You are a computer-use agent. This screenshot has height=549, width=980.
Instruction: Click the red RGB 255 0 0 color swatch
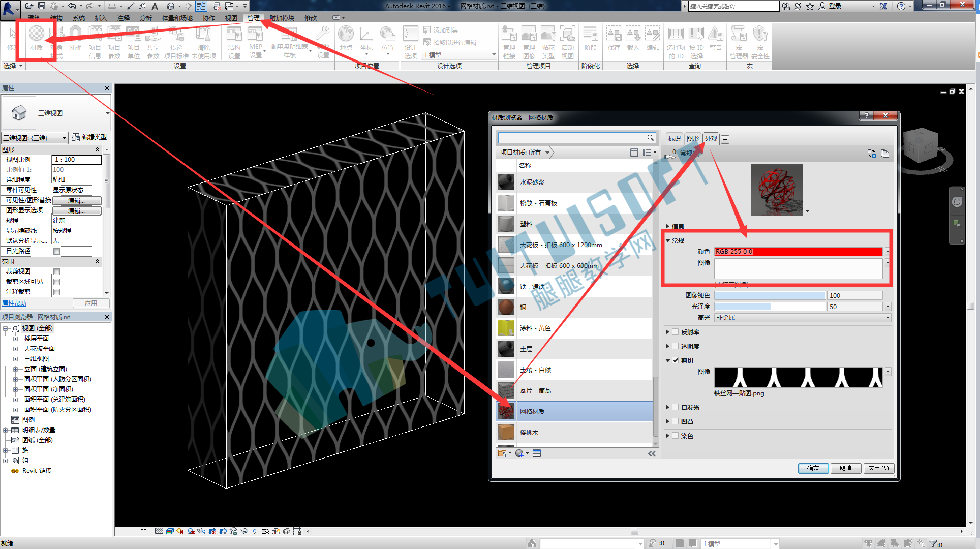coord(798,252)
